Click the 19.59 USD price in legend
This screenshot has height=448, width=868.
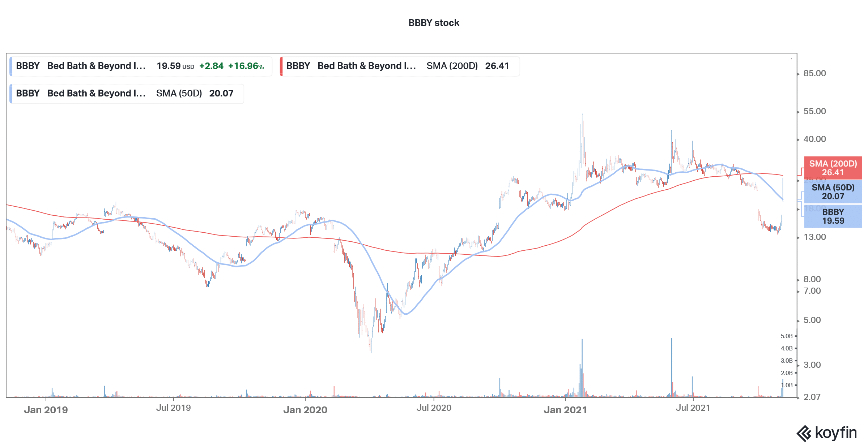coord(175,66)
